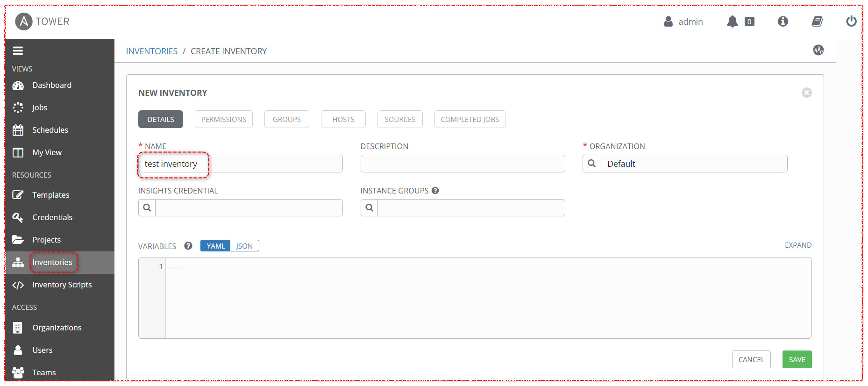Select the Groups tab
This screenshot has height=386, width=868.
coord(287,119)
